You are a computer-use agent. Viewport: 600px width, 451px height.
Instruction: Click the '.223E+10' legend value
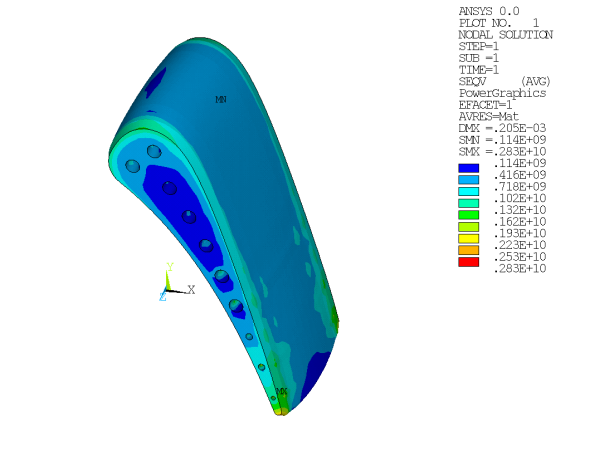[x=520, y=245]
